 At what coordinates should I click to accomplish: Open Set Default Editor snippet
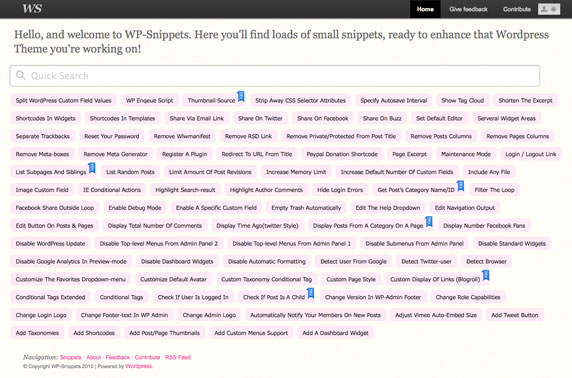pos(439,118)
